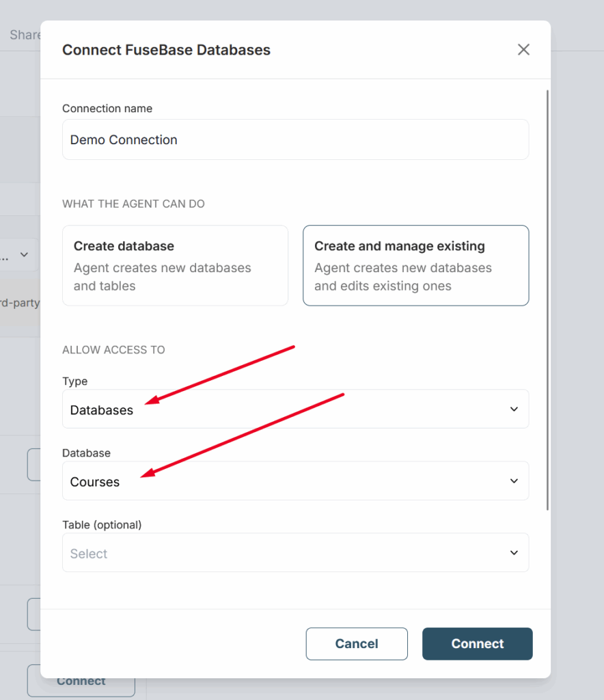The height and width of the screenshot is (700, 604).
Task: Click the chevron arrow in Type field
Action: [514, 409]
